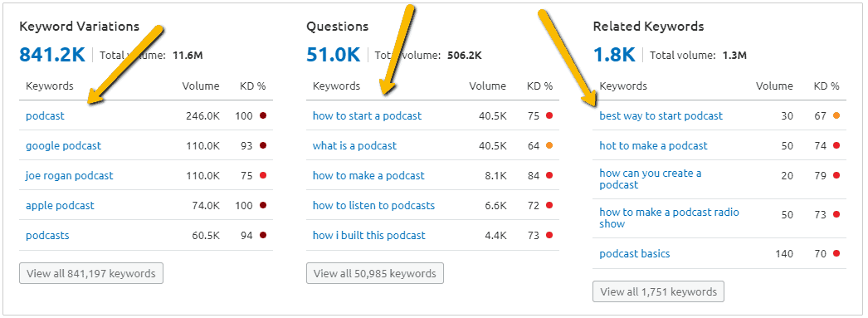Open 'how i built this podcast' question
Viewport: 868px width, 318px height.
[x=368, y=236]
